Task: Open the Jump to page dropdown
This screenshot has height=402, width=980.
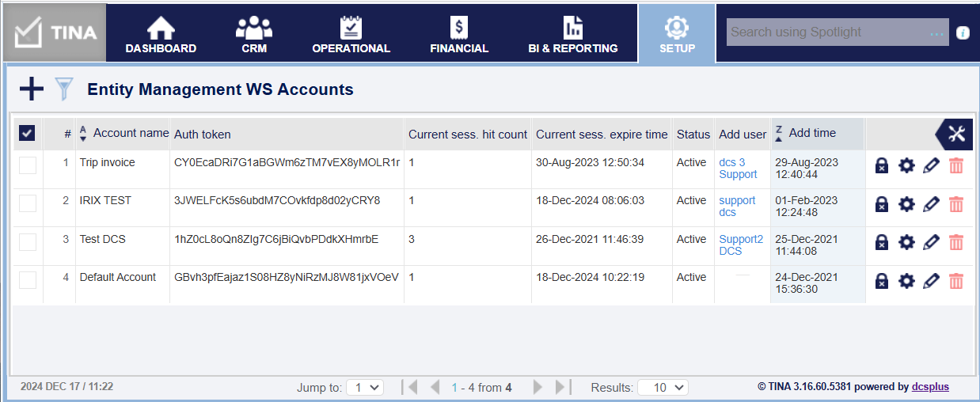Action: (365, 388)
